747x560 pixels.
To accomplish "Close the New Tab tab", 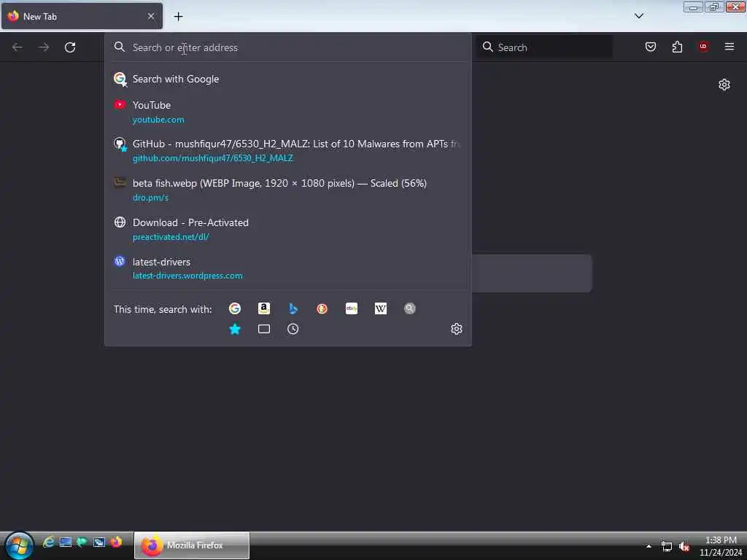I will coord(151,16).
